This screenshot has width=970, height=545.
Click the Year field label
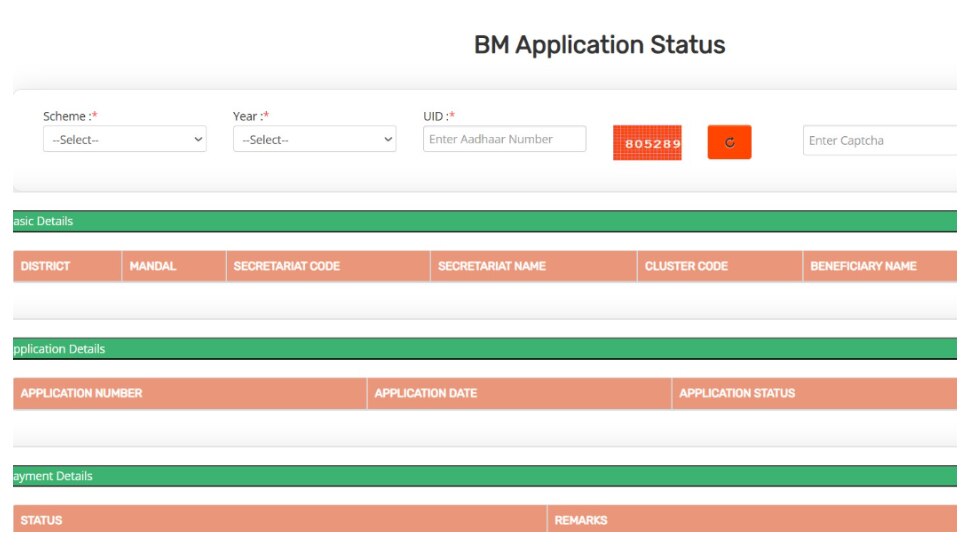(251, 116)
